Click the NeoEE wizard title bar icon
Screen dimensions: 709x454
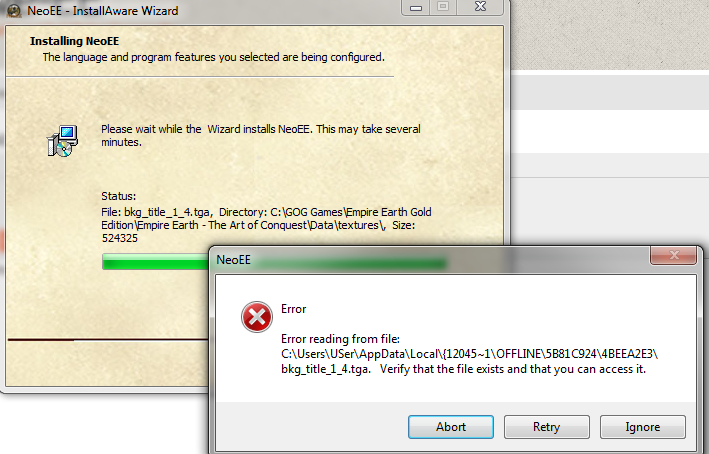click(14, 10)
